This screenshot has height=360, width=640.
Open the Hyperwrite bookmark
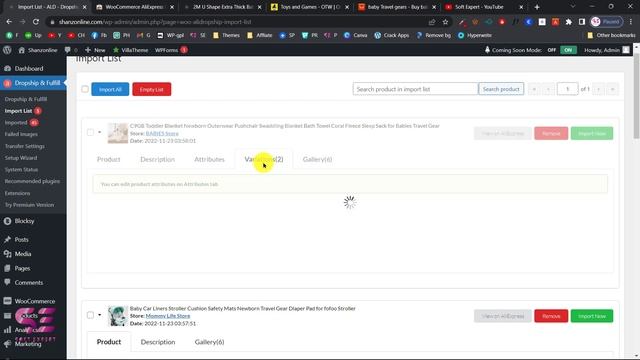(x=475, y=36)
